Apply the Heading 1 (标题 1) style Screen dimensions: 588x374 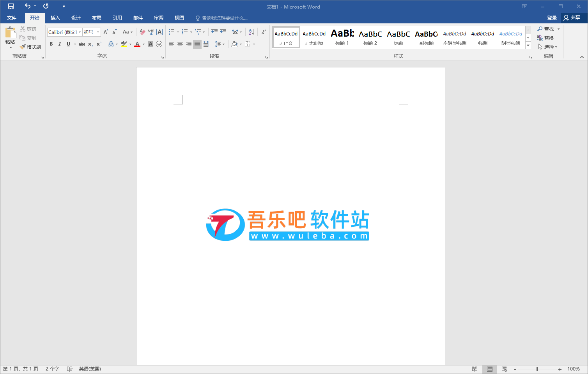point(342,37)
